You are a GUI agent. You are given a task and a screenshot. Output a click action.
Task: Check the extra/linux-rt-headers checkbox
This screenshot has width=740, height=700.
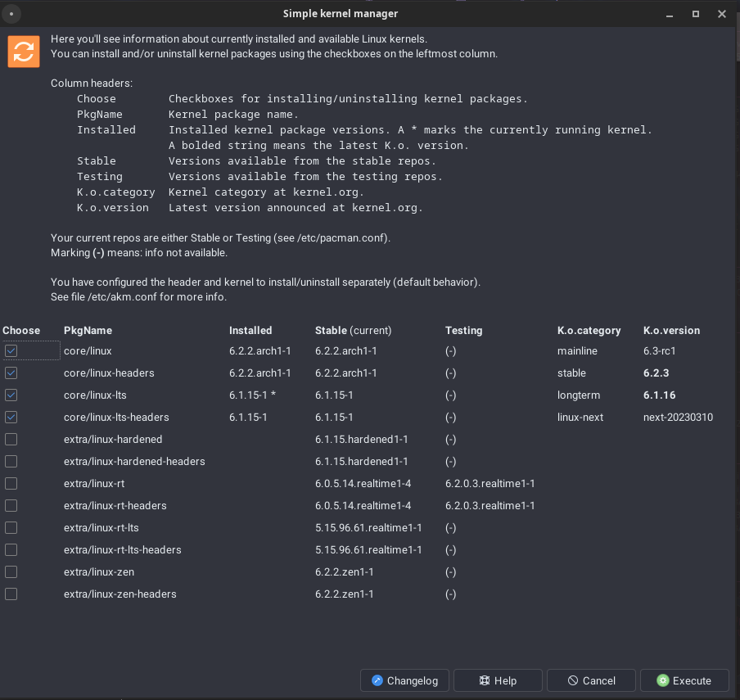point(11,505)
